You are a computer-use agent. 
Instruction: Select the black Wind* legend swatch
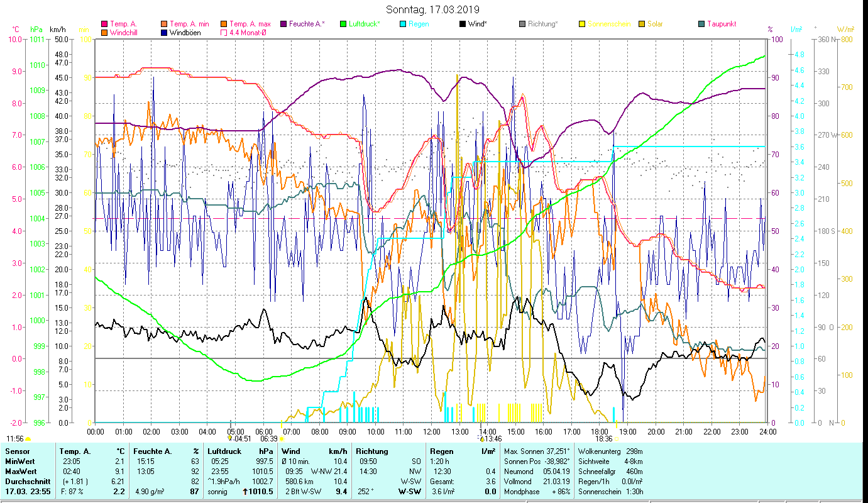[462, 25]
